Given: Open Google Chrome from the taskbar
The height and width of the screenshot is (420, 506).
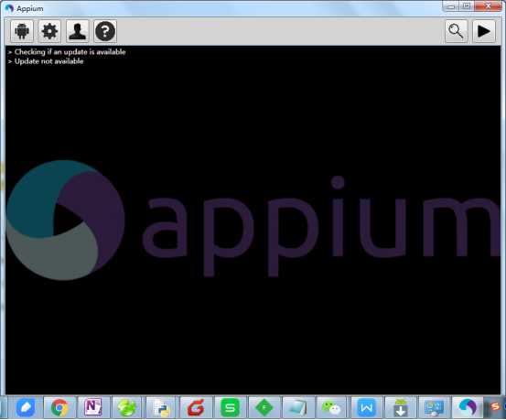Looking at the screenshot, I should pos(59,407).
